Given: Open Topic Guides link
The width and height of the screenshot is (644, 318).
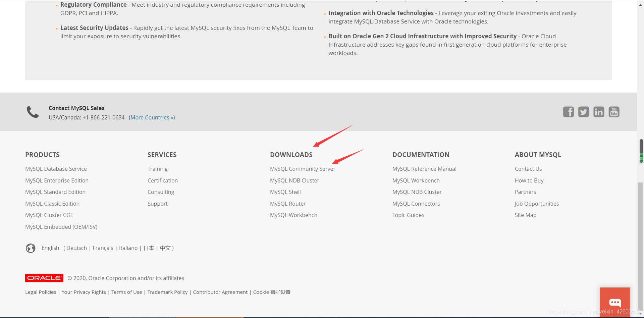Looking at the screenshot, I should coord(408,215).
